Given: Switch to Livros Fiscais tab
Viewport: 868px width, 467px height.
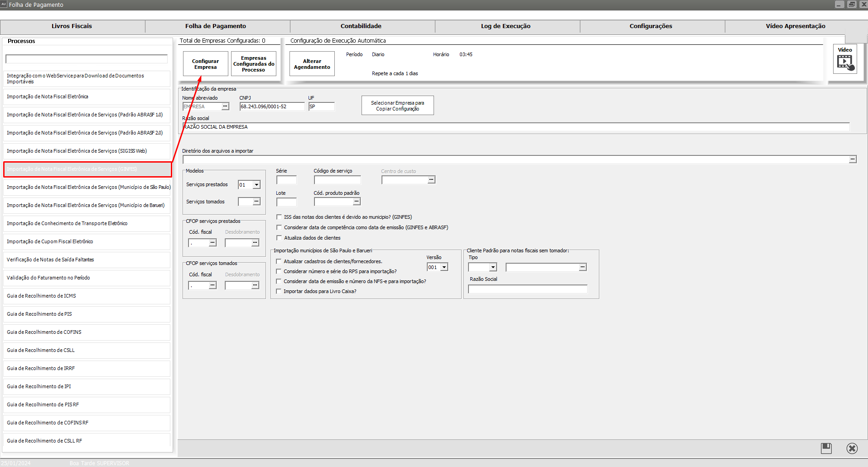Looking at the screenshot, I should tap(72, 26).
